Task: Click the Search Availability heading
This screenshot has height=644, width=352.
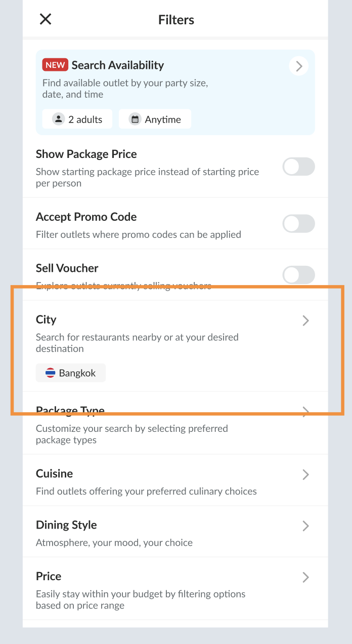Action: [x=118, y=65]
